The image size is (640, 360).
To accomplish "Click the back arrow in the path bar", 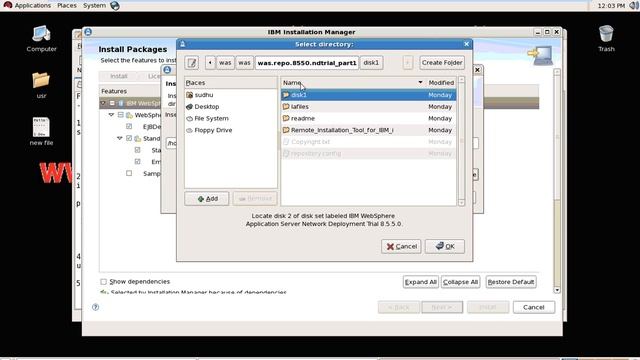I will (x=210, y=63).
